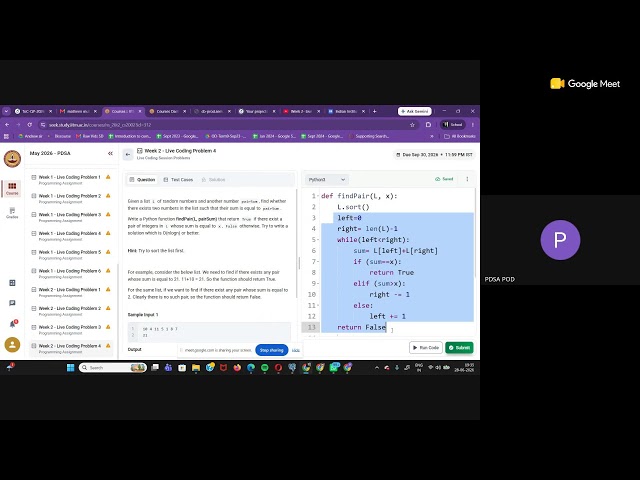Image resolution: width=640 pixels, height=480 pixels.
Task: Fold the elif block at line 9
Action: (x=318, y=284)
